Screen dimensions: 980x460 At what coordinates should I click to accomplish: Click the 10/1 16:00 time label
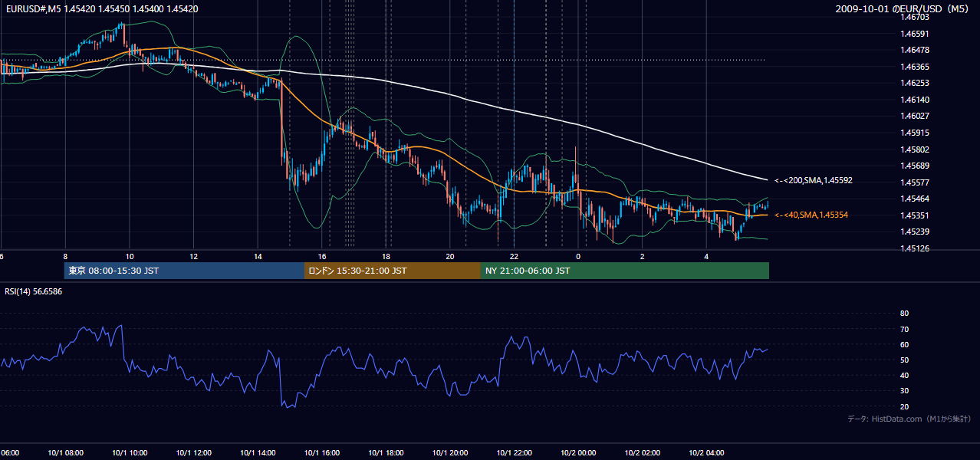point(321,453)
